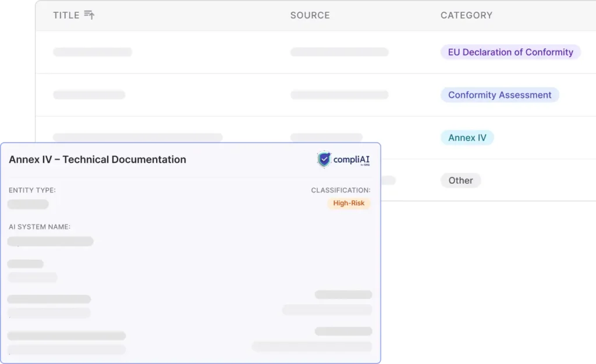Sort by the SOURCE column header
Viewport: 596px width, 364px height.
310,15
